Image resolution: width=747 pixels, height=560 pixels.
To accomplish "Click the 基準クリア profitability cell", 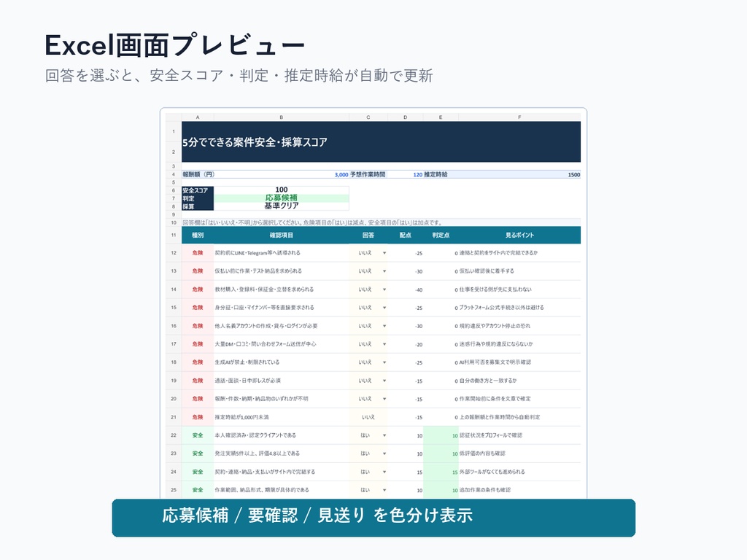I will 282,206.
